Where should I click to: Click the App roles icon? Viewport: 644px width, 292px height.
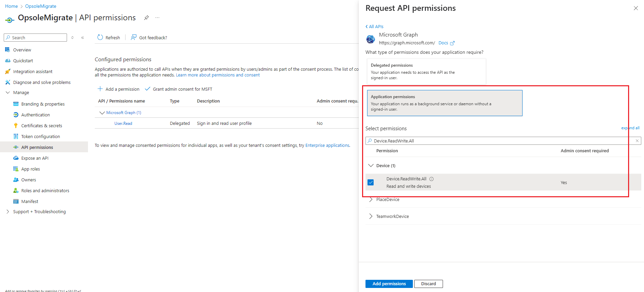click(16, 169)
